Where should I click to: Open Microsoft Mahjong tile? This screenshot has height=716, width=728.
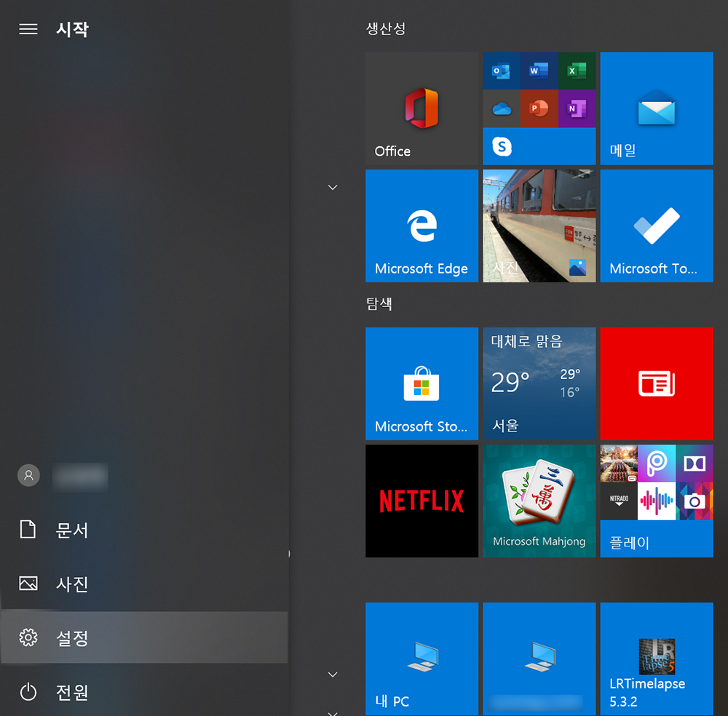pos(539,501)
